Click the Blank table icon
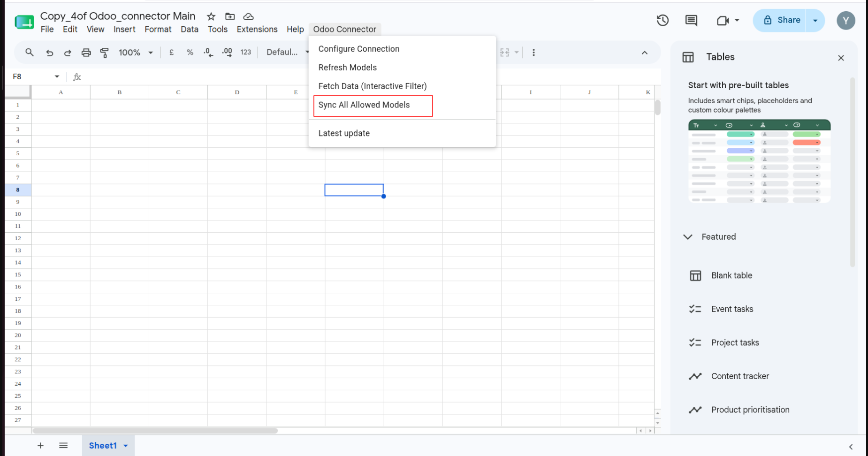This screenshot has width=868, height=456. pos(695,275)
